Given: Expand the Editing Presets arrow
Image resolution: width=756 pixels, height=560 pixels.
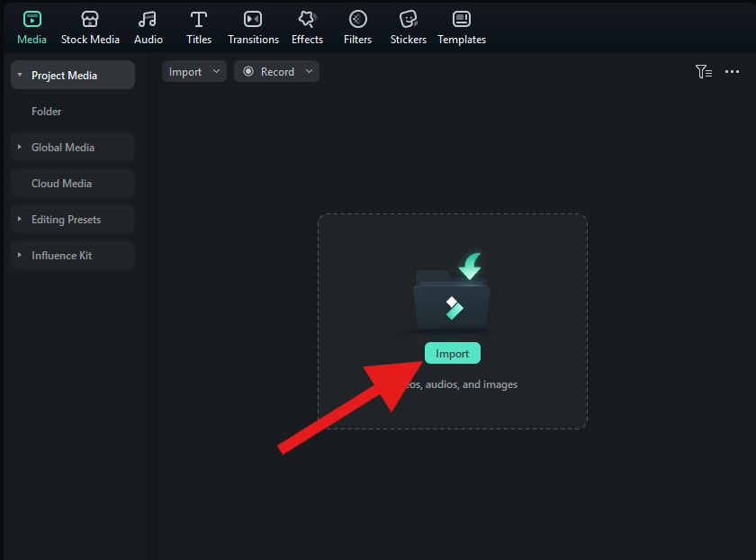Looking at the screenshot, I should point(20,219).
